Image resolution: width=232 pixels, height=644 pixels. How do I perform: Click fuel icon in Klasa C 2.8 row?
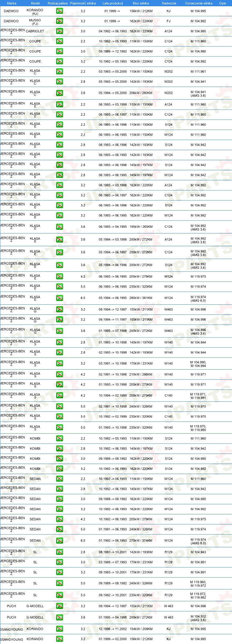pyautogui.click(x=59, y=82)
